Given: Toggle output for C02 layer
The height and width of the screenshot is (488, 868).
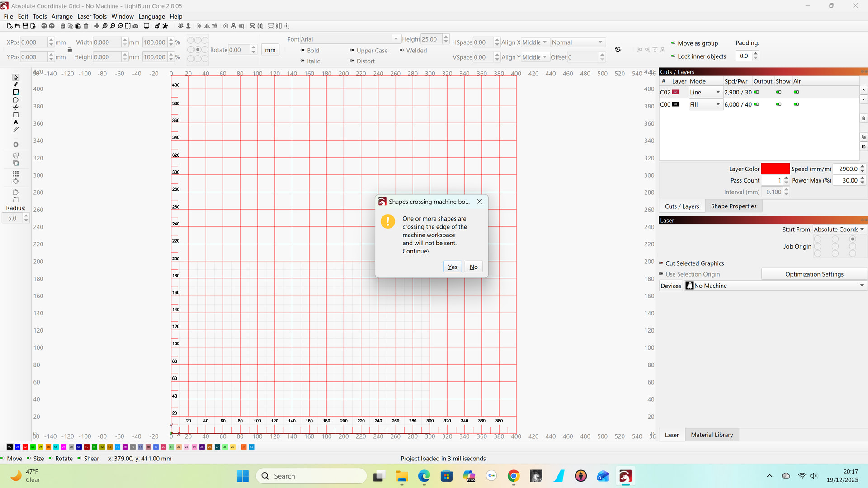Looking at the screenshot, I should (756, 92).
